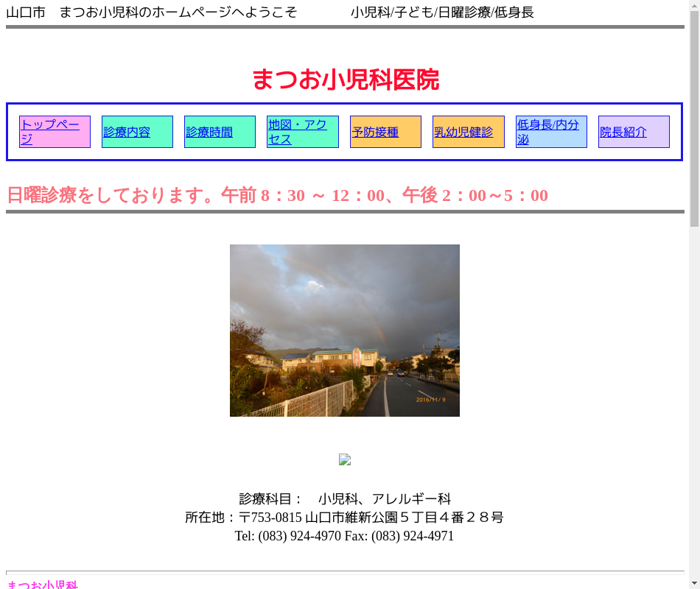The height and width of the screenshot is (589, 700).
Task: Open the 予防接種 page link
Action: coord(375,133)
